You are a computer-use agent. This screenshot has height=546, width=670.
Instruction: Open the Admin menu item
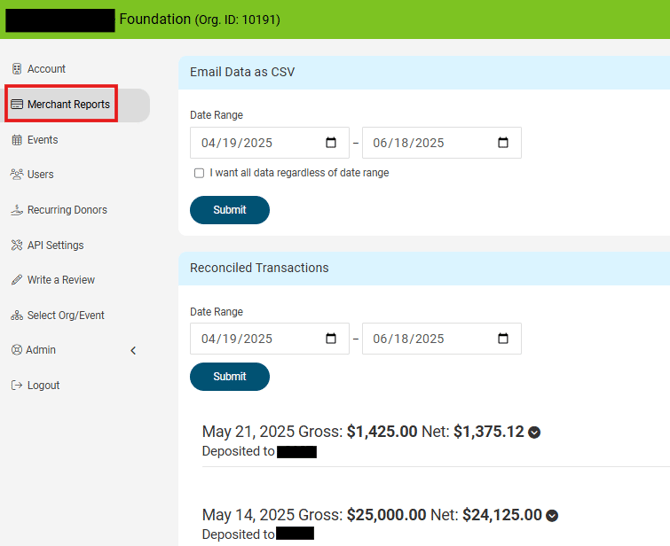pyautogui.click(x=41, y=350)
